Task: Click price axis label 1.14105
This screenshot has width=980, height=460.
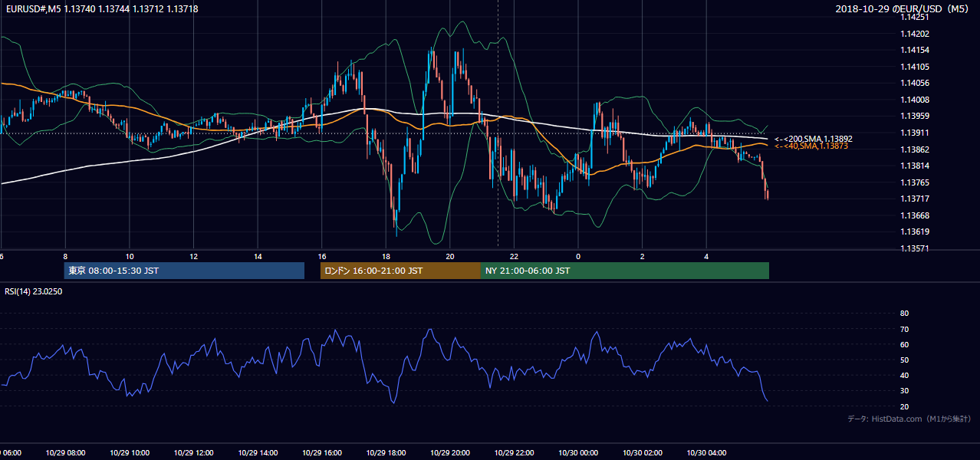Action: point(914,67)
